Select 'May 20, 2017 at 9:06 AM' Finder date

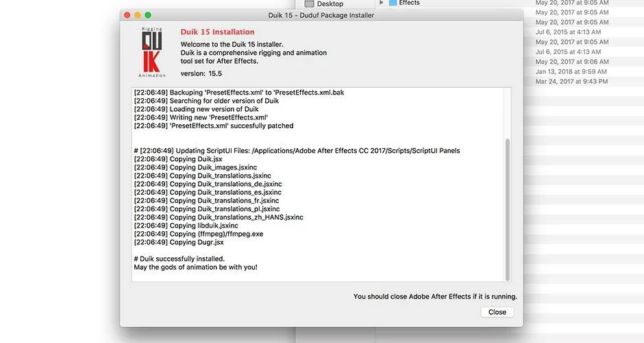(571, 62)
